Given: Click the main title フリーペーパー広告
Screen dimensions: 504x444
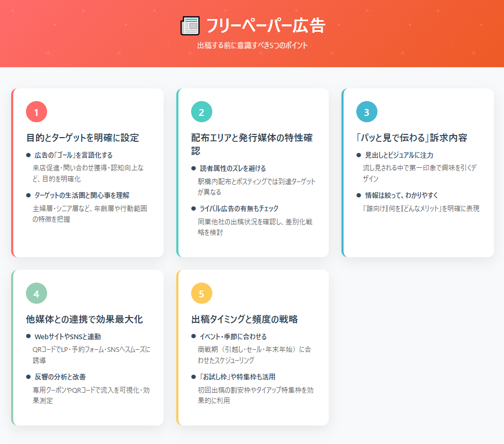Looking at the screenshot, I should tap(266, 26).
